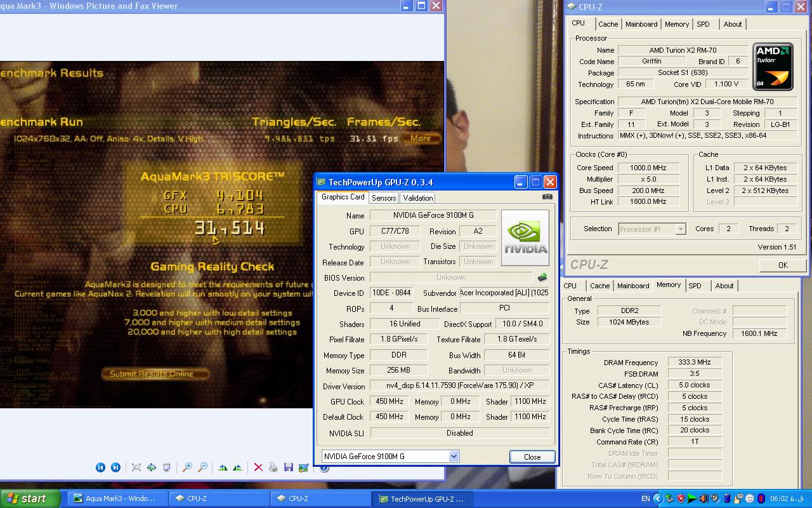Go to previous image in Picture Viewer
812x508 pixels.
100,467
